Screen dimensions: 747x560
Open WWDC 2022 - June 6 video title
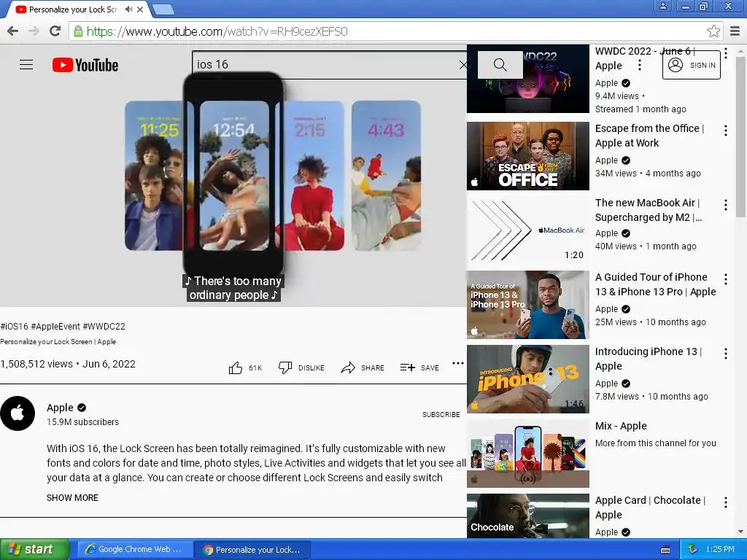(645, 58)
